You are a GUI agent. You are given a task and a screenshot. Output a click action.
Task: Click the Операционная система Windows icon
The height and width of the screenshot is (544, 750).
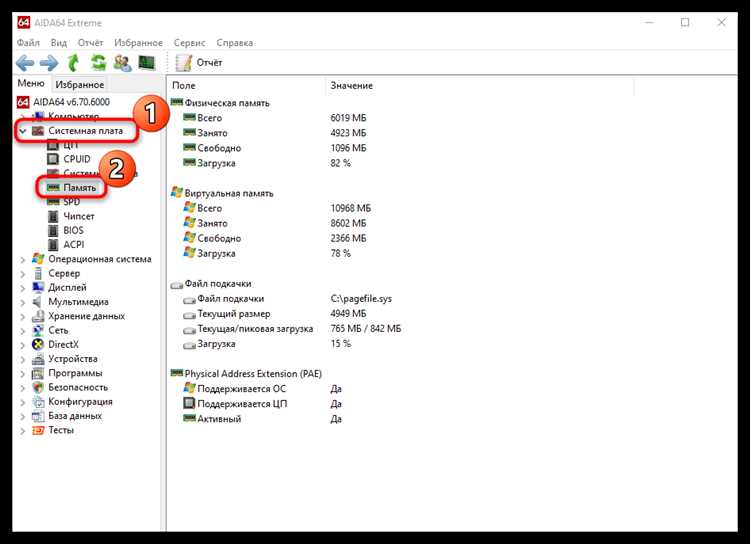click(x=38, y=259)
